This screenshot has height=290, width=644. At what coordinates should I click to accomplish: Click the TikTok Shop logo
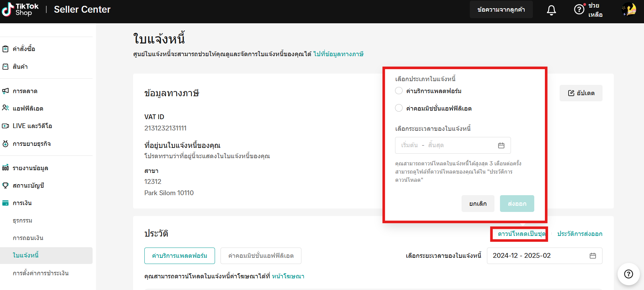click(x=20, y=10)
